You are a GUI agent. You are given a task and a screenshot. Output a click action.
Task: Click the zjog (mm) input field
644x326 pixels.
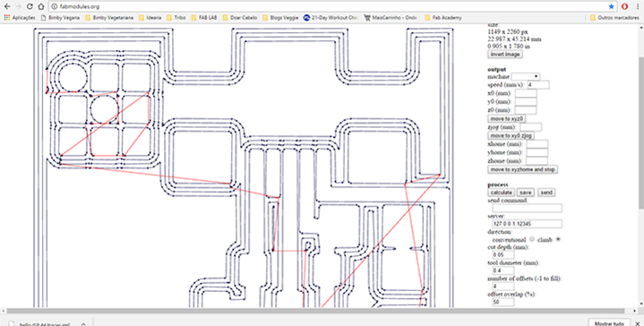pyautogui.click(x=531, y=127)
